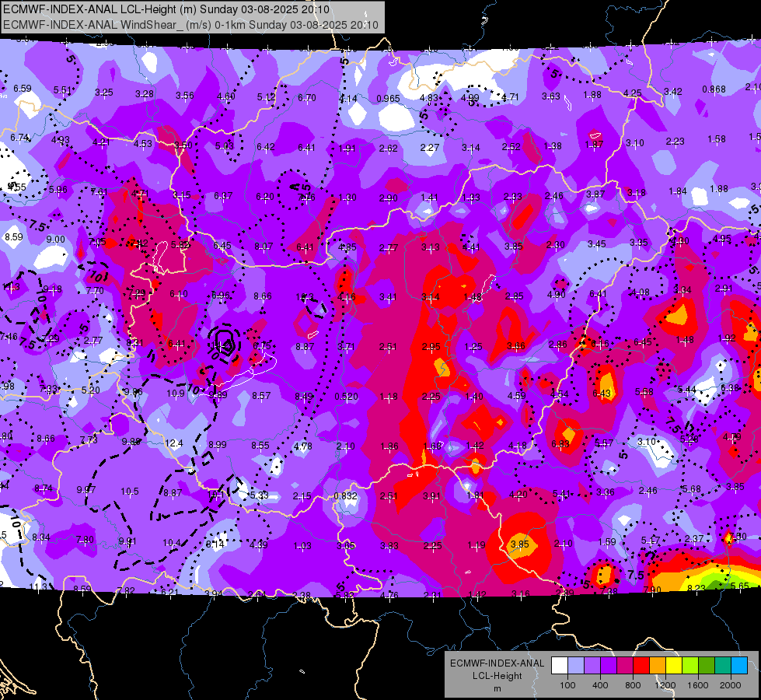Click the 6.70 value on the map
This screenshot has height=700, width=761.
pos(307,98)
